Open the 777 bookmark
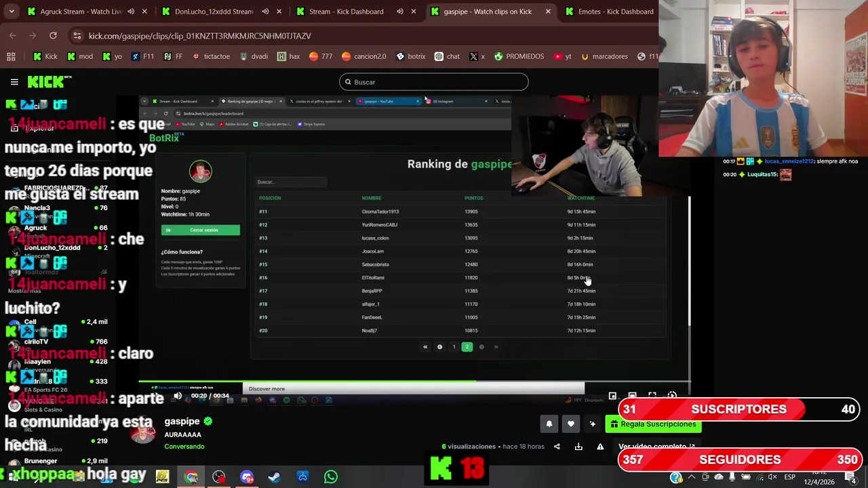 click(321, 56)
